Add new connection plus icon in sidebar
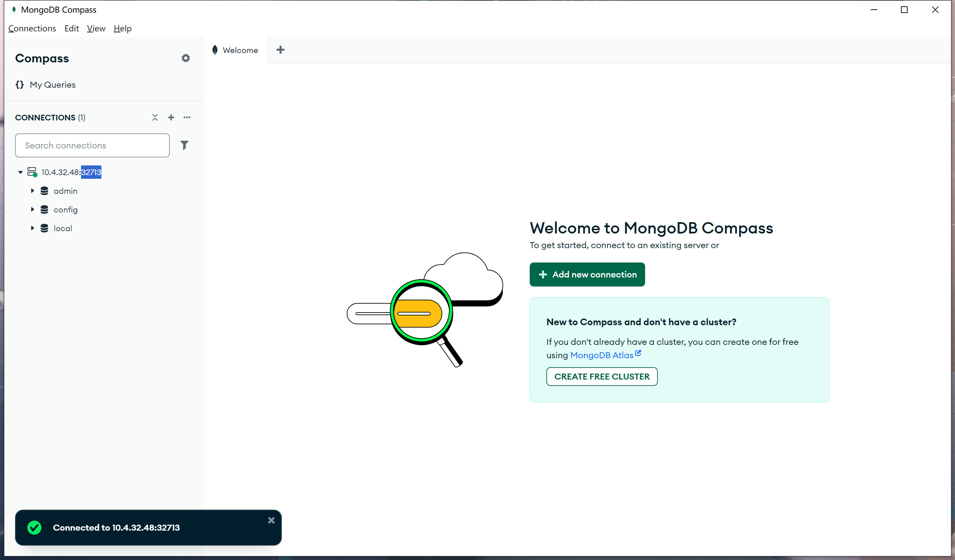Viewport: 955px width, 560px height. pyautogui.click(x=171, y=117)
